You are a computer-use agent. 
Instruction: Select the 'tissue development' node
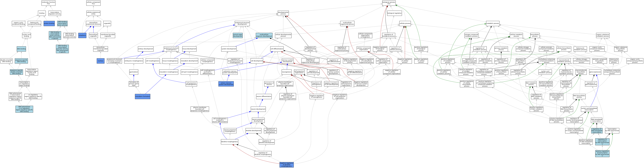pyautogui.click(x=189, y=49)
